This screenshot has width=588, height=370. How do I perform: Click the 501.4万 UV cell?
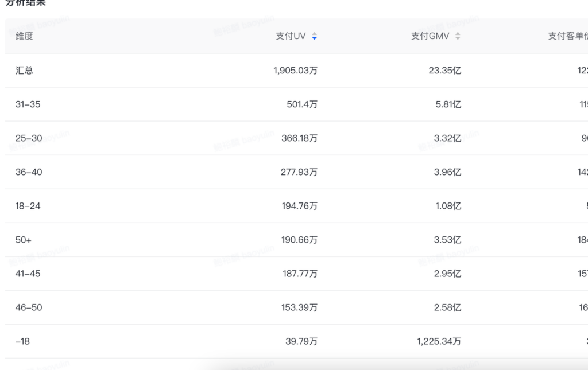[302, 104]
